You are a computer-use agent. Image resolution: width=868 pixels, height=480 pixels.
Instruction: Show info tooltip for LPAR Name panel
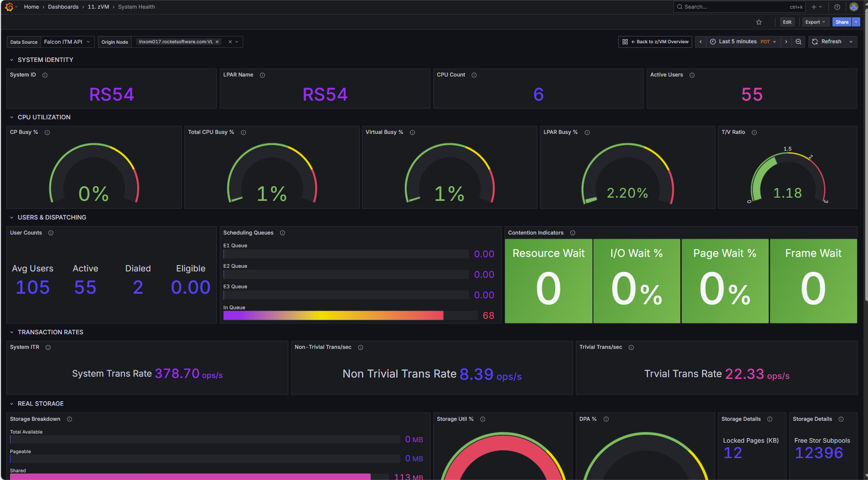(x=262, y=75)
